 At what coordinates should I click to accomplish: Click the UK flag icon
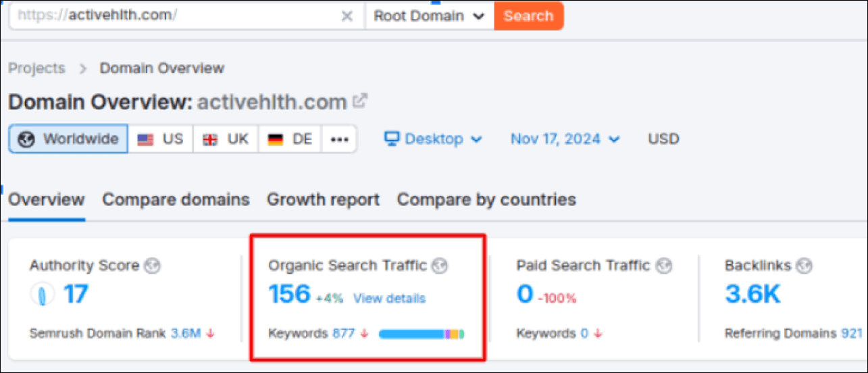click(211, 140)
